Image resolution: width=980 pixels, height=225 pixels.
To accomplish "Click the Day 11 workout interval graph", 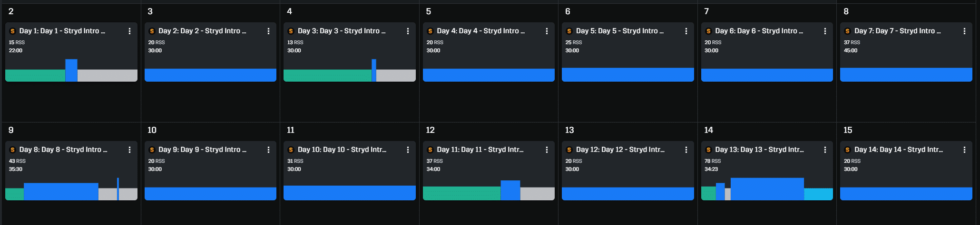I will pos(489,191).
